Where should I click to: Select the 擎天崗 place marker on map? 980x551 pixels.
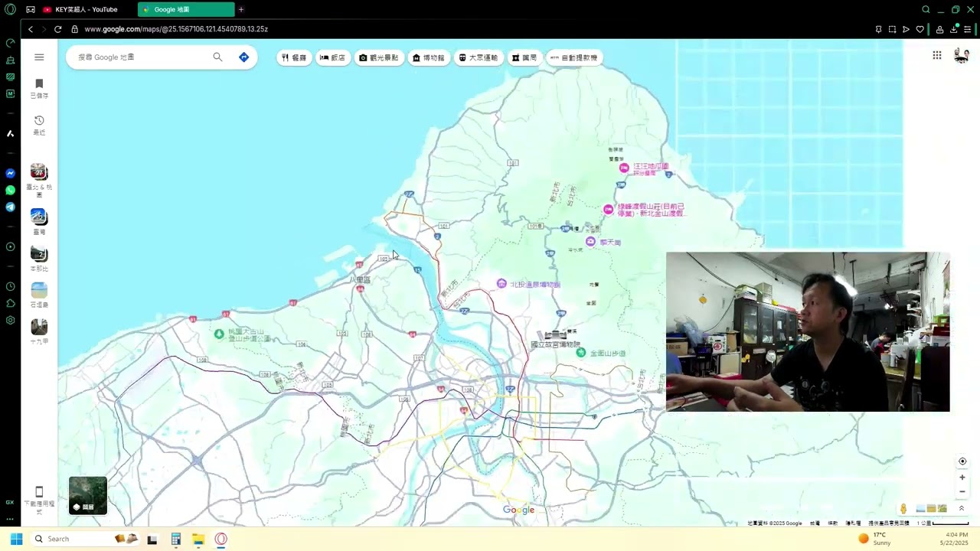590,242
